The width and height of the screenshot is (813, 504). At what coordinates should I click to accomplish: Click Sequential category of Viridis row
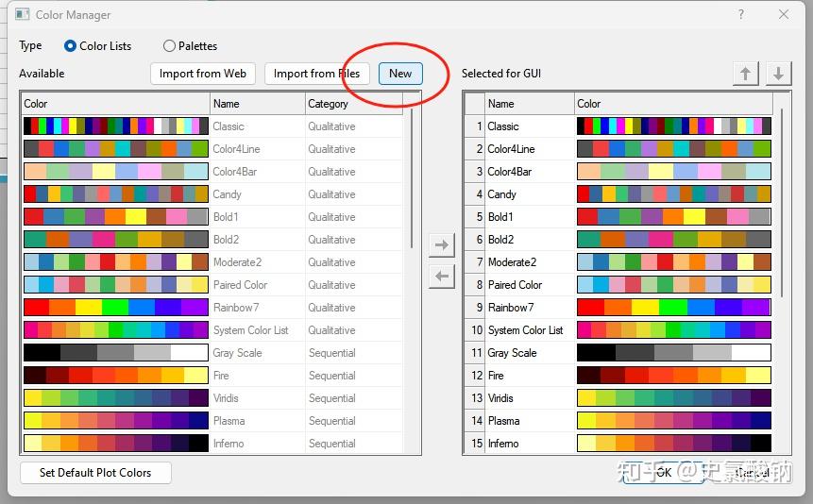coord(331,398)
